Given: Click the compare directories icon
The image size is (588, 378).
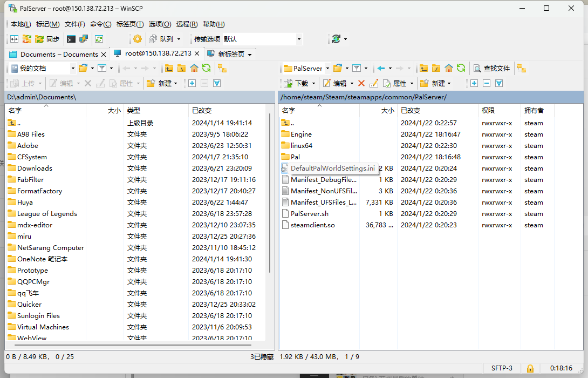Looking at the screenshot, I should (x=14, y=39).
